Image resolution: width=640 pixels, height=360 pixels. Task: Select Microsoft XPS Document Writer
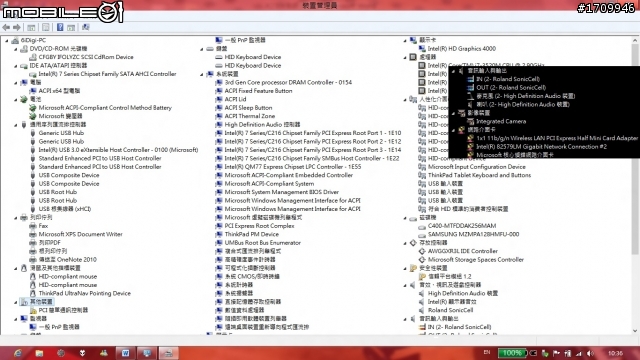(80, 234)
